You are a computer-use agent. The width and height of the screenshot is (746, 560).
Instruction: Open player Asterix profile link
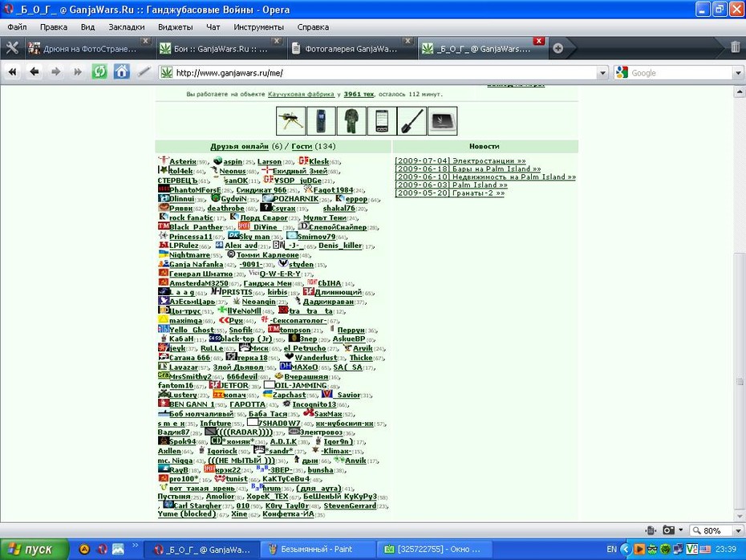183,162
